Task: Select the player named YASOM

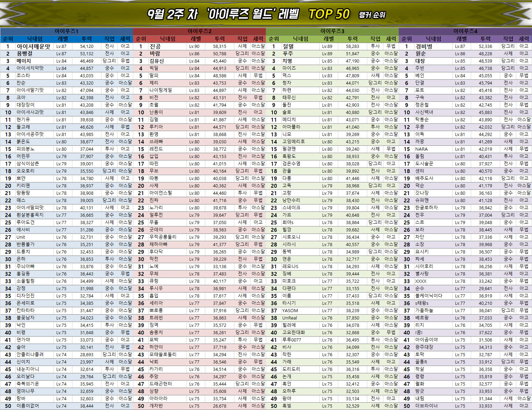Action: point(290,310)
